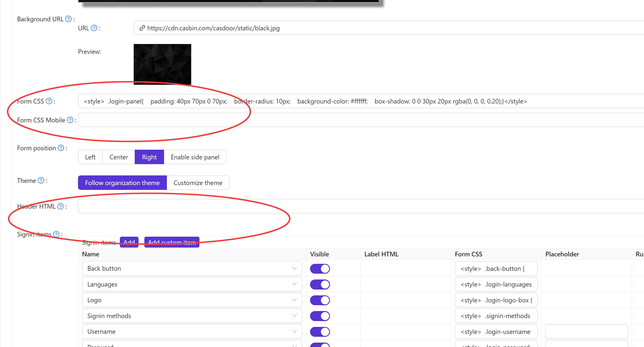The height and width of the screenshot is (347, 644).
Task: Click Add button for signin items
Action: coord(129,242)
